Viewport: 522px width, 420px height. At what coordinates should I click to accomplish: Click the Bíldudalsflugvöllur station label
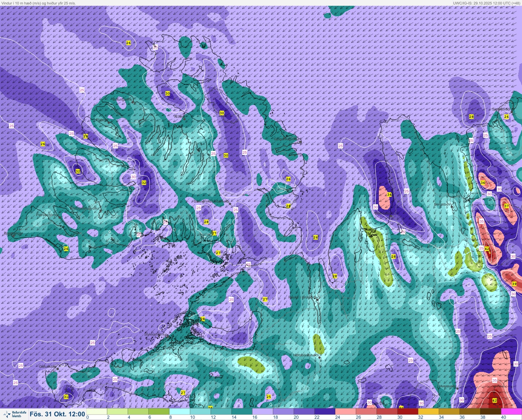85,208
